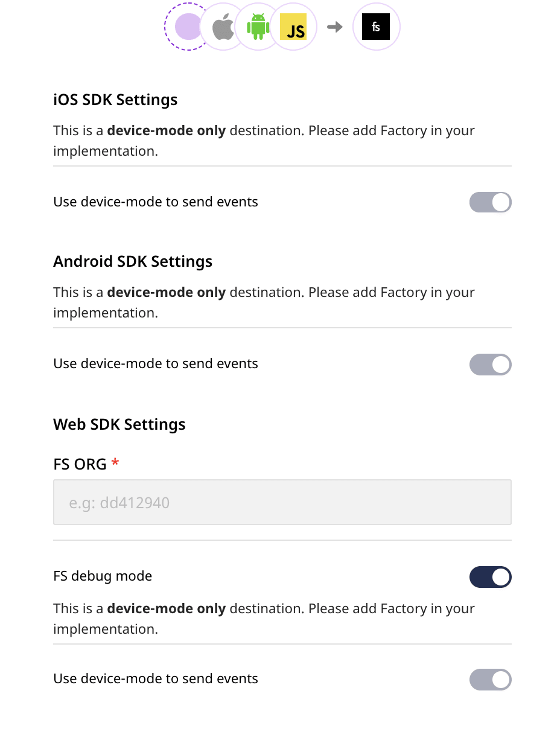Click inside the FS ORG input field
Viewport: 560px width, 746px height.
(282, 502)
